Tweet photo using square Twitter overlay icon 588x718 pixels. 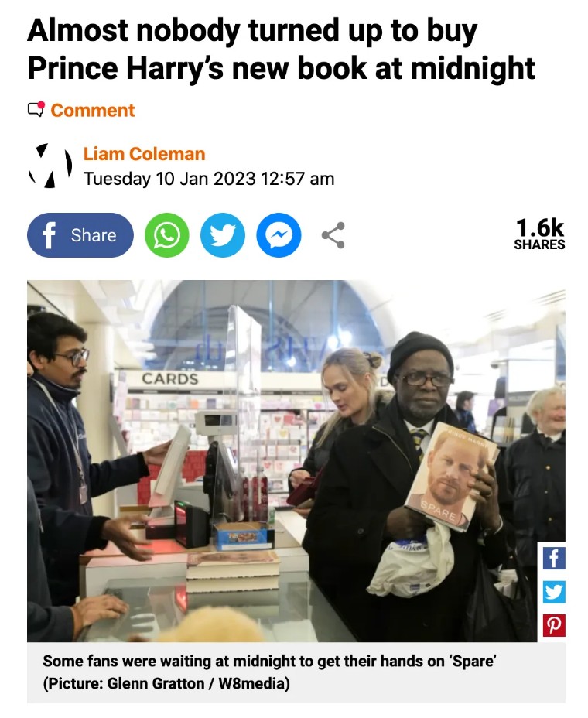[554, 592]
